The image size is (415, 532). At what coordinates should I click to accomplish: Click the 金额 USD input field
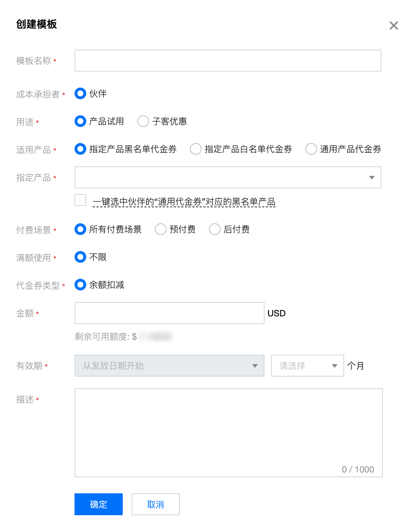(x=169, y=313)
